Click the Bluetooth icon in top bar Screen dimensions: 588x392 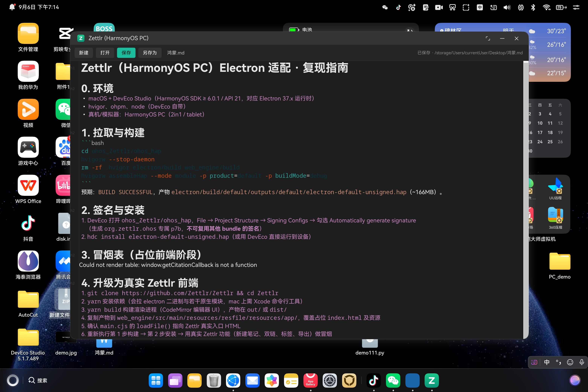pyautogui.click(x=533, y=7)
